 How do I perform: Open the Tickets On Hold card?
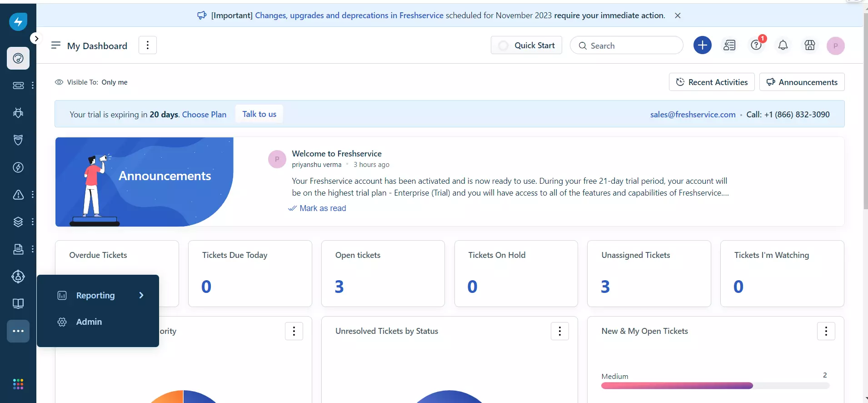point(516,273)
